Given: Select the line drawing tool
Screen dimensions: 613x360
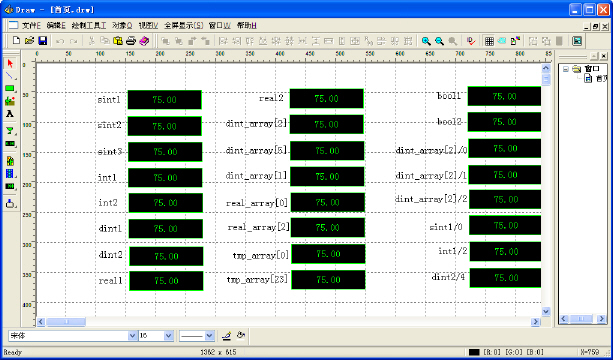Looking at the screenshot, I should pos(10,76).
